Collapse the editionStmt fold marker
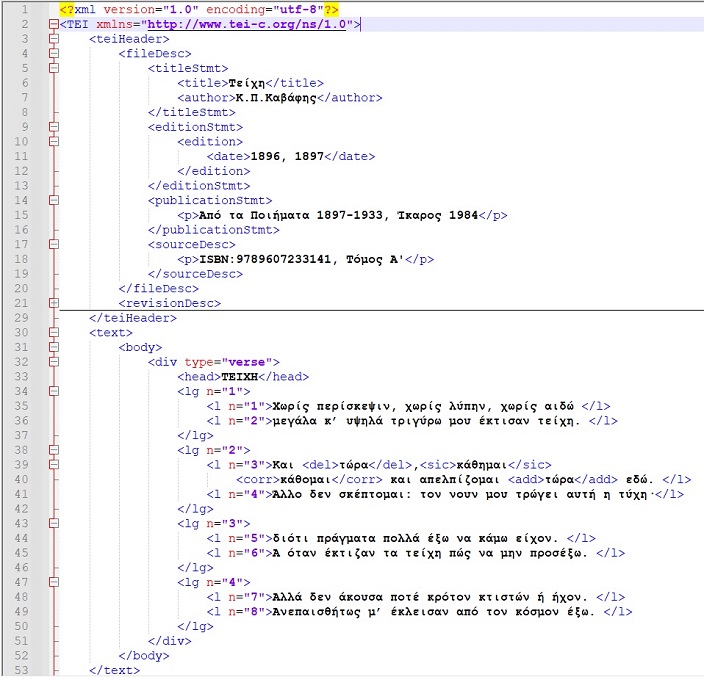704x677 pixels. [54, 127]
